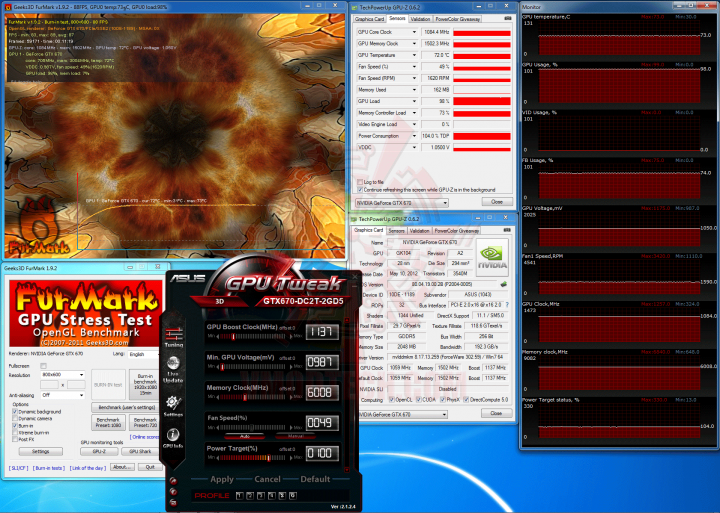Click Quit button in FurMark

(150, 467)
